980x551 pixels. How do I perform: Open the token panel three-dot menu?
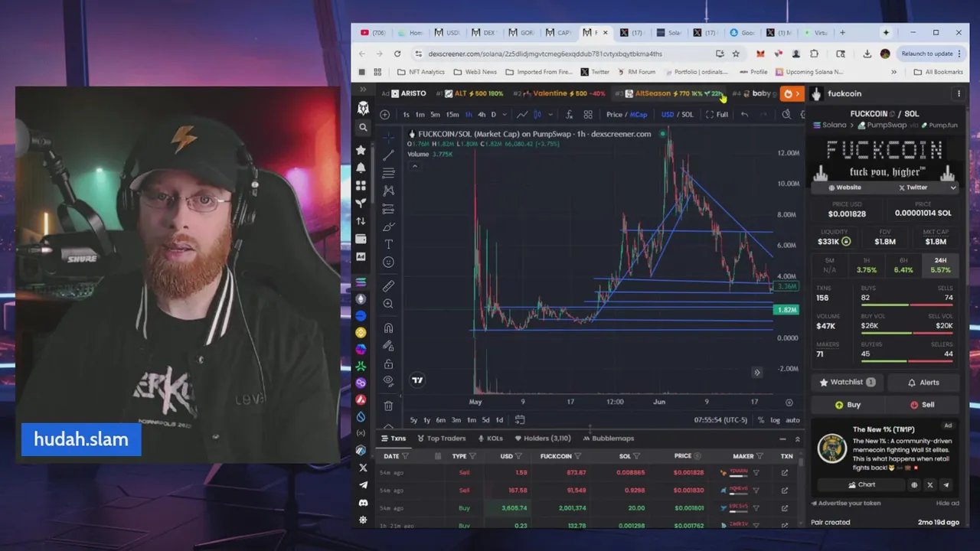pyautogui.click(x=959, y=93)
